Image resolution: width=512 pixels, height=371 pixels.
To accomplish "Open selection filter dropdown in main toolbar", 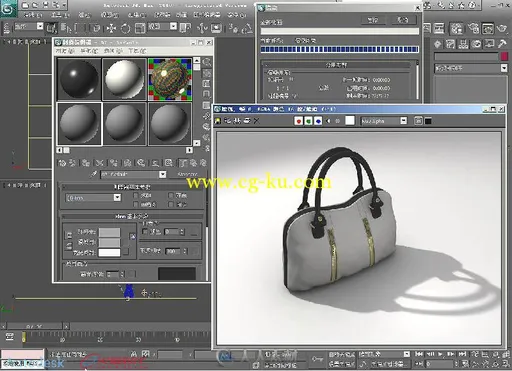I will tap(40, 26).
